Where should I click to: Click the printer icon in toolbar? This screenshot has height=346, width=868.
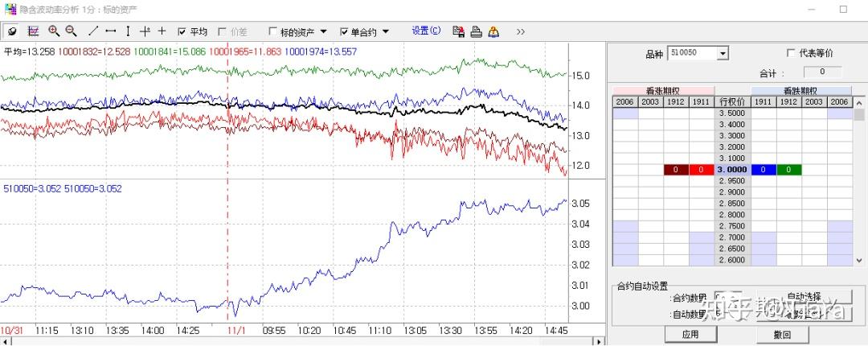[476, 31]
